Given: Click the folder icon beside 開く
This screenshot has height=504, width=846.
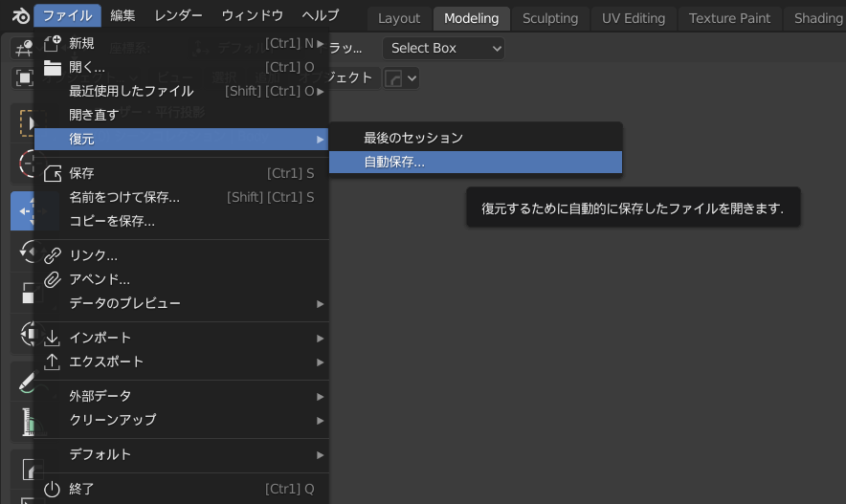Looking at the screenshot, I should (x=53, y=68).
